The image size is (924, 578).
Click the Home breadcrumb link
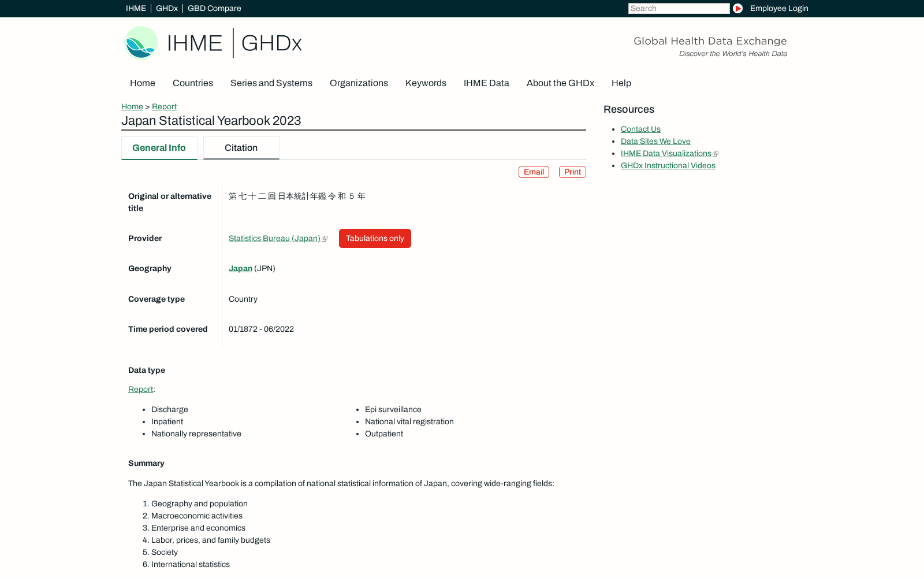click(132, 106)
